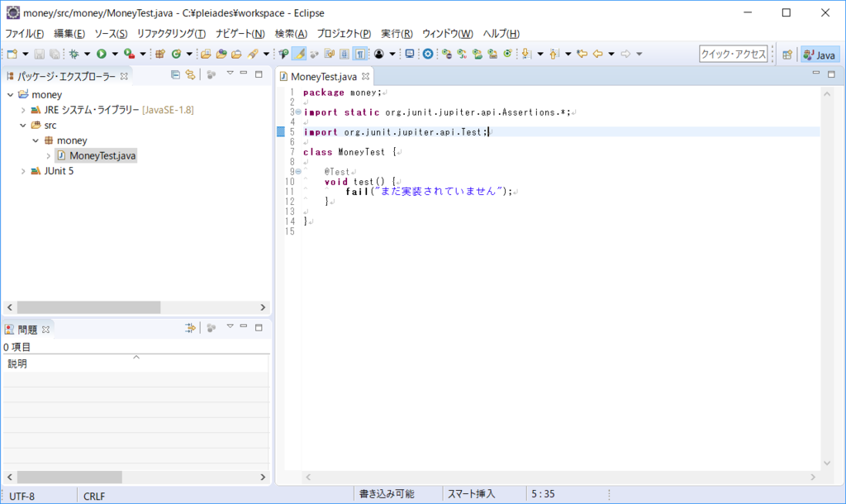Open the New wizard dropdown arrow
Image resolution: width=846 pixels, height=504 pixels.
pos(25,54)
